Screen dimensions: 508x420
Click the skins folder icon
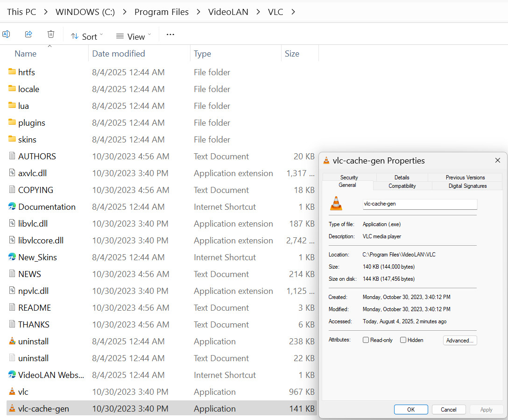click(12, 139)
